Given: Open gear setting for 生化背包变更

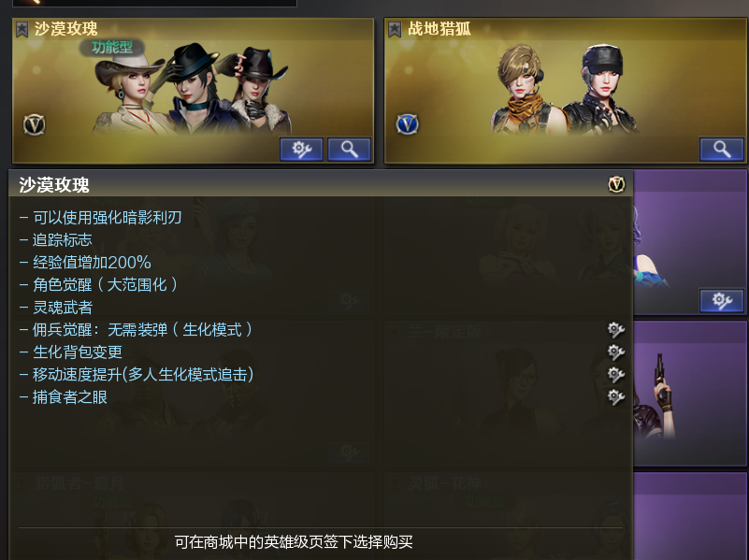Looking at the screenshot, I should pyautogui.click(x=615, y=352).
